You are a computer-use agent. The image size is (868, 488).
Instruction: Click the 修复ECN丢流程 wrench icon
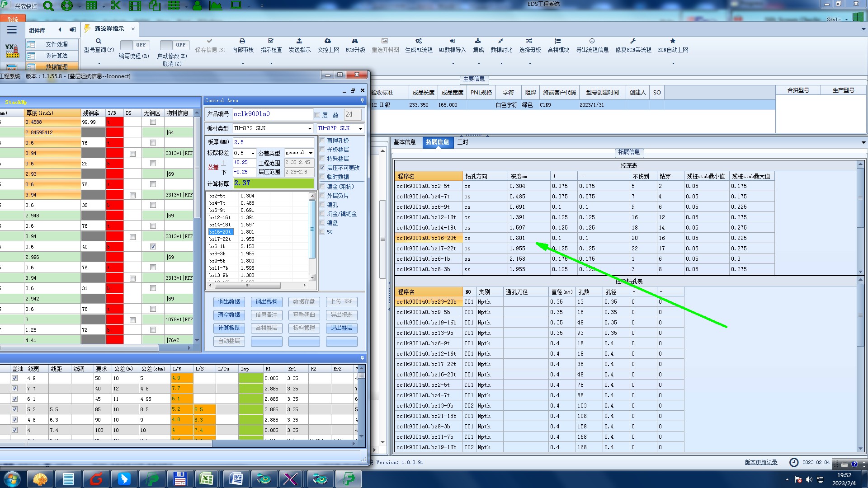[633, 41]
